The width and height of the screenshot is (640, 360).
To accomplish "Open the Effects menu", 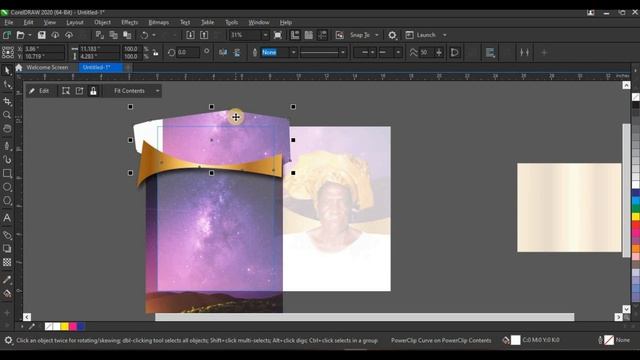I will coord(129,22).
